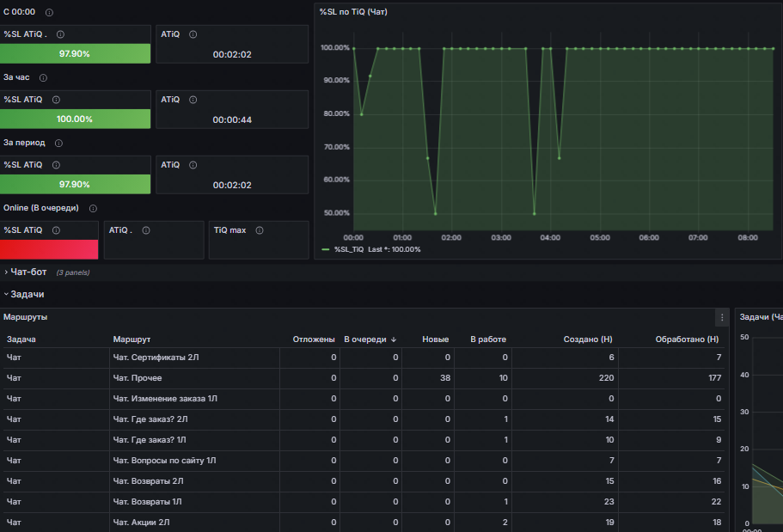This screenshot has height=532, width=783.
Task: Toggle %SL_TIQ series in chart legend
Action: point(350,249)
